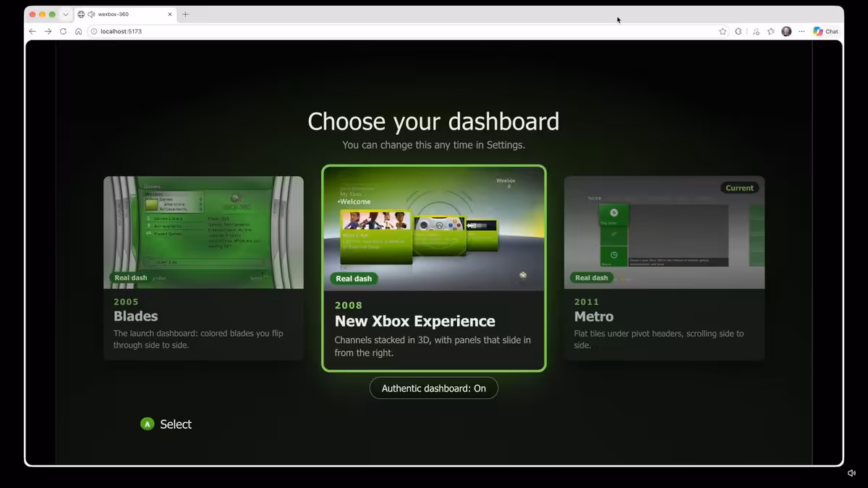Switch to the wexbox-360 tab

(125, 14)
